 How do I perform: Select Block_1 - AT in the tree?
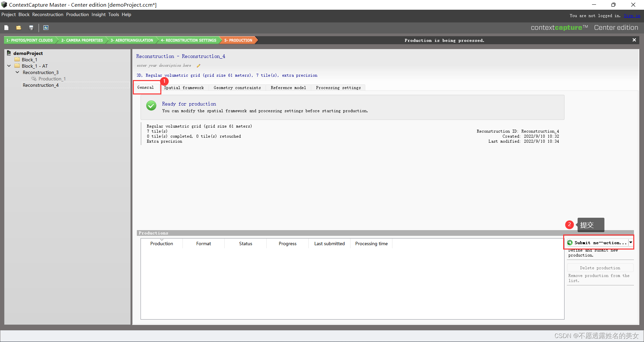(x=35, y=66)
